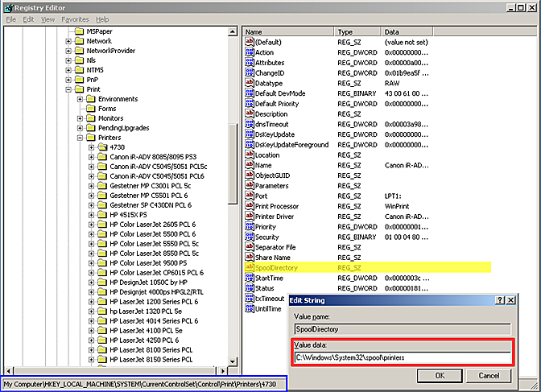Click the Registry Editor title bar icon

pos(8,7)
